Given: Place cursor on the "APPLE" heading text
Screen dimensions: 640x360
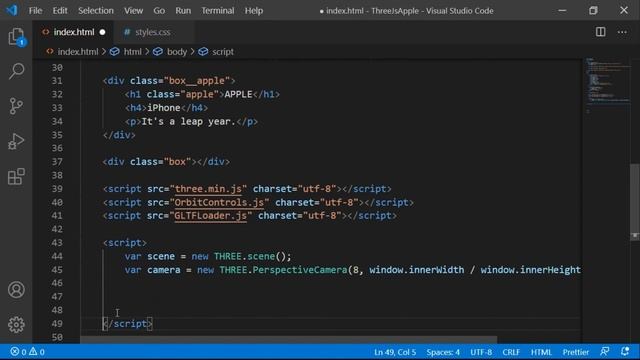Looking at the screenshot, I should pyautogui.click(x=238, y=94).
